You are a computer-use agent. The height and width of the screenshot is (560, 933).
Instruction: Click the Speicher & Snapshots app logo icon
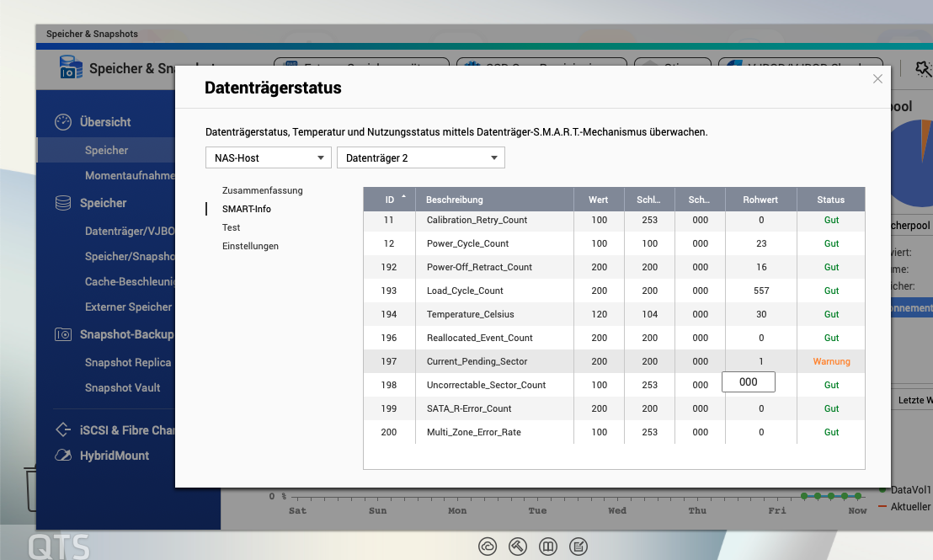[71, 67]
